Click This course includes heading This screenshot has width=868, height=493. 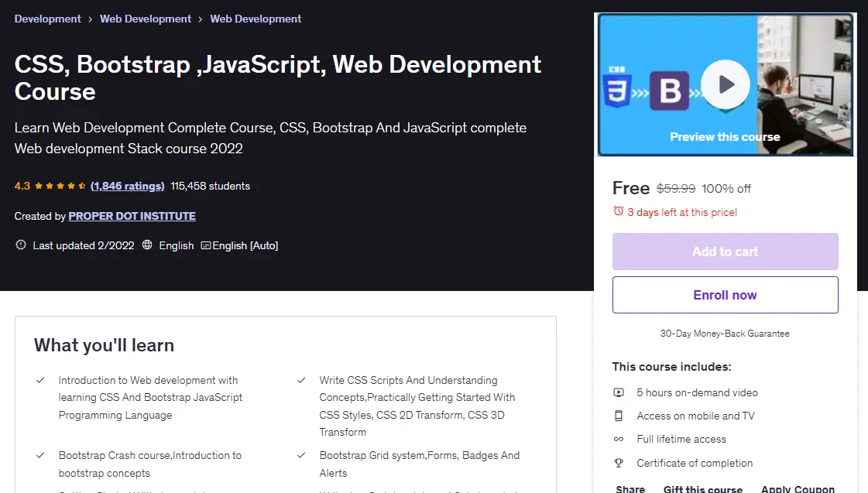coord(671,367)
